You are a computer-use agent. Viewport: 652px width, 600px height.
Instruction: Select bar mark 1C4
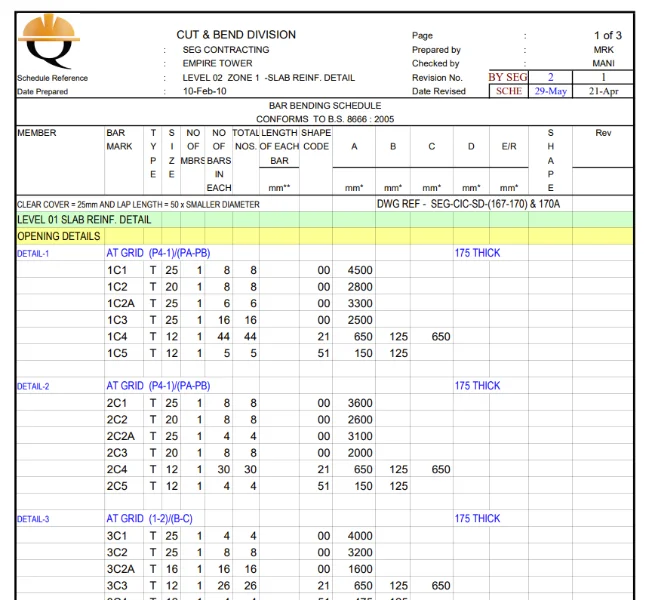click(x=117, y=336)
